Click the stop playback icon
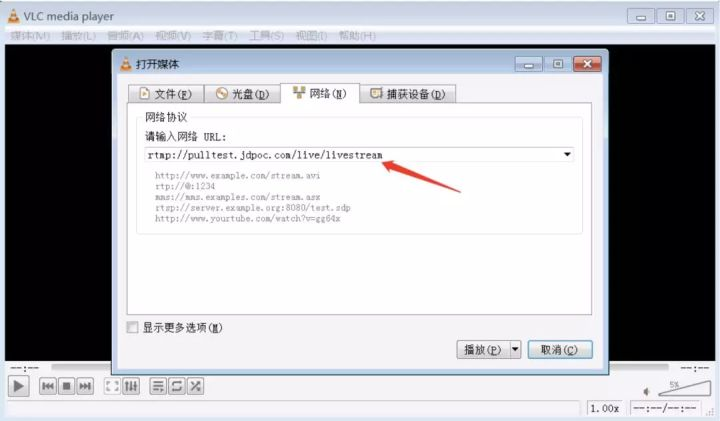Viewport: 720px width, 421px height. 66,386
